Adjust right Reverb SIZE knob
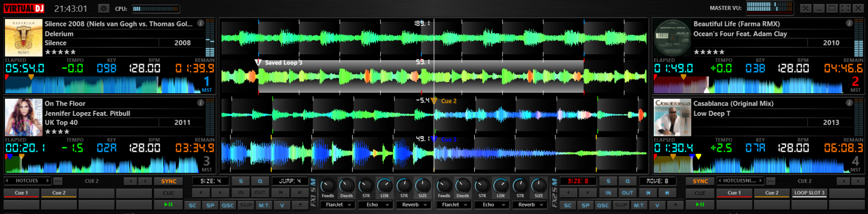Viewport: 868px width, 214px height. tap(538, 186)
